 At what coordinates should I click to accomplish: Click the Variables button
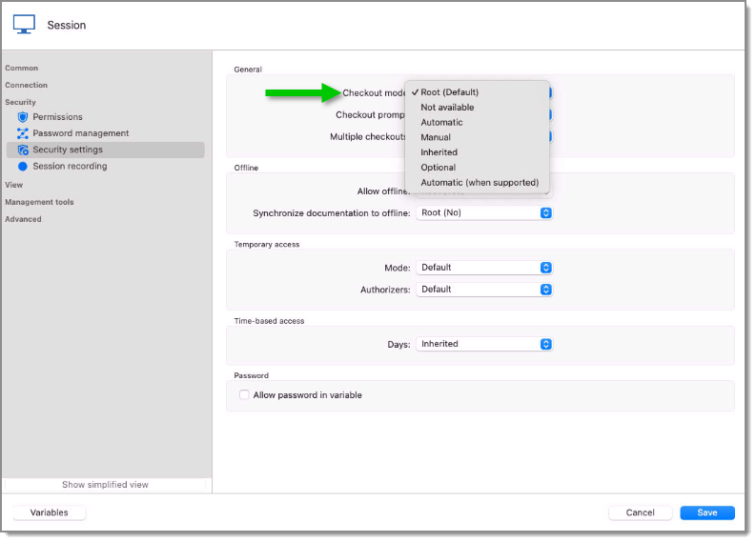point(50,512)
